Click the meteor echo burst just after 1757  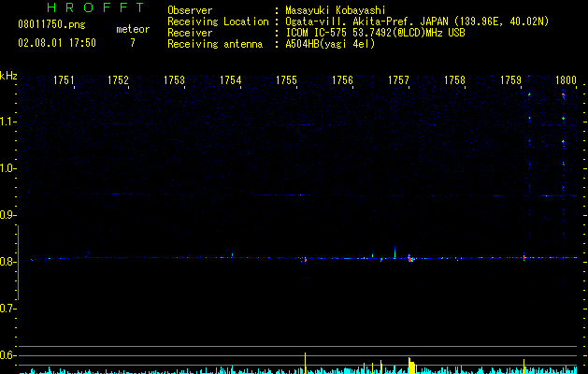coord(410,258)
